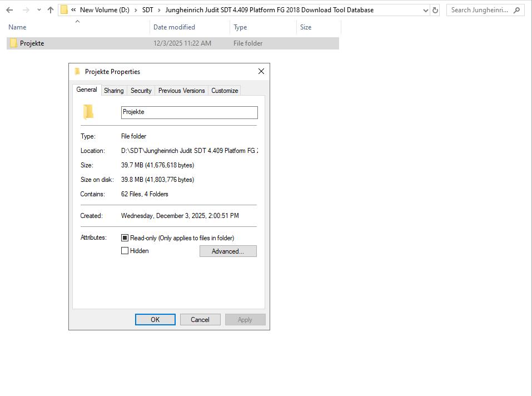Open the address bar history dropdown
Viewport: 532px width, 396px height.
pos(425,9)
